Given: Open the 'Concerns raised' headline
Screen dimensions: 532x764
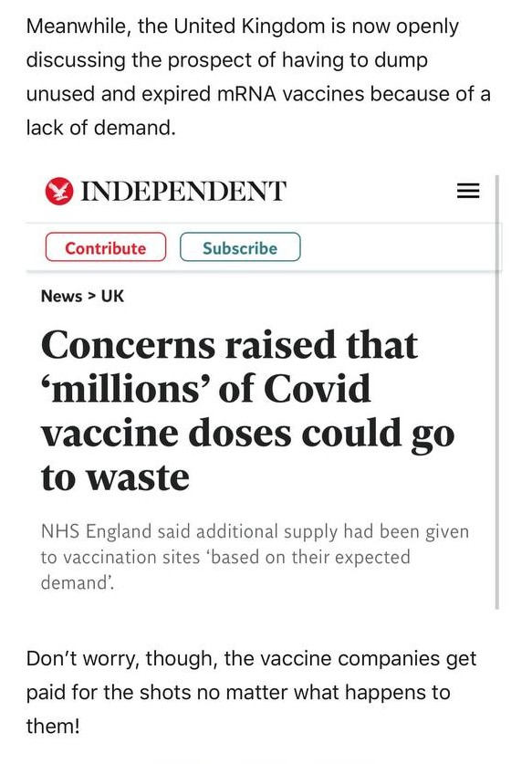Looking at the screenshot, I should (x=247, y=410).
